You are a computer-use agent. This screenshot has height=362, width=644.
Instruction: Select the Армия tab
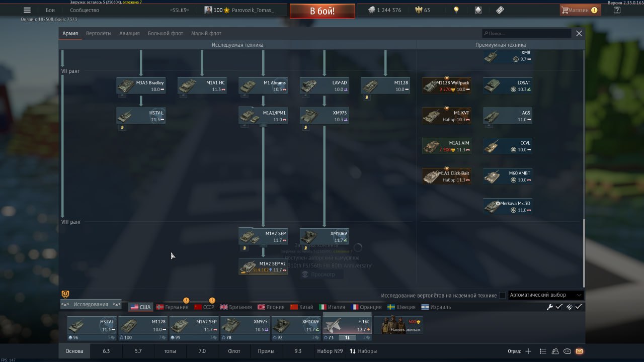click(70, 33)
